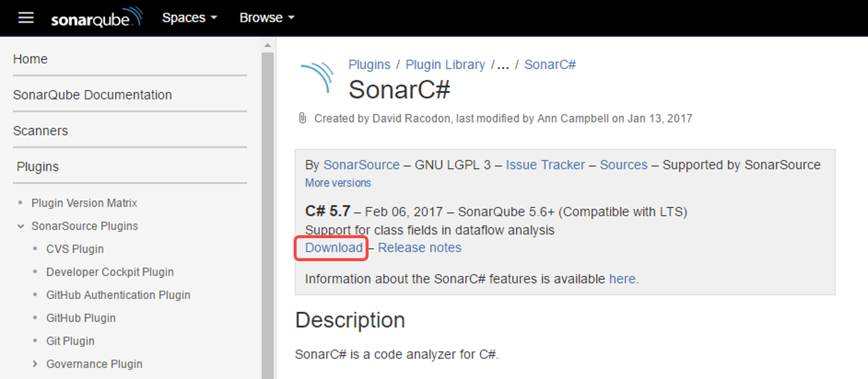The image size is (868, 379).
Task: Select GitHub Authentication Plugin in tree
Action: pos(119,295)
